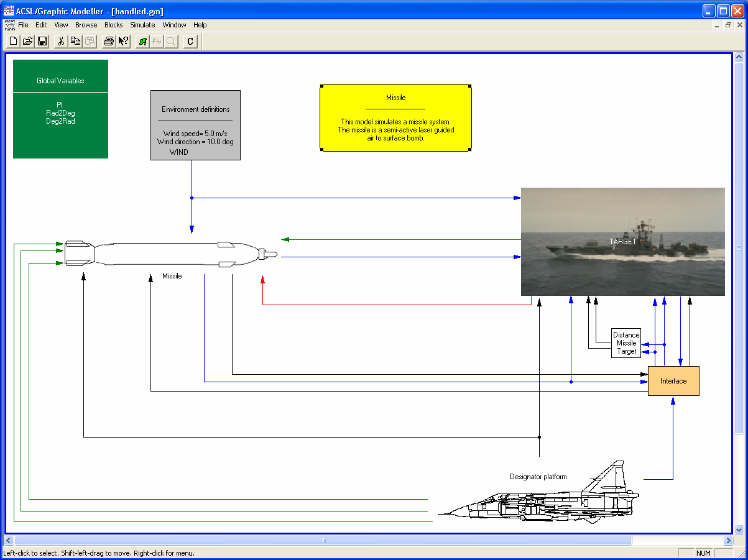Close the ACSL Graphic Modeller window
Image resolution: width=748 pixels, height=560 pixels.
tap(737, 11)
